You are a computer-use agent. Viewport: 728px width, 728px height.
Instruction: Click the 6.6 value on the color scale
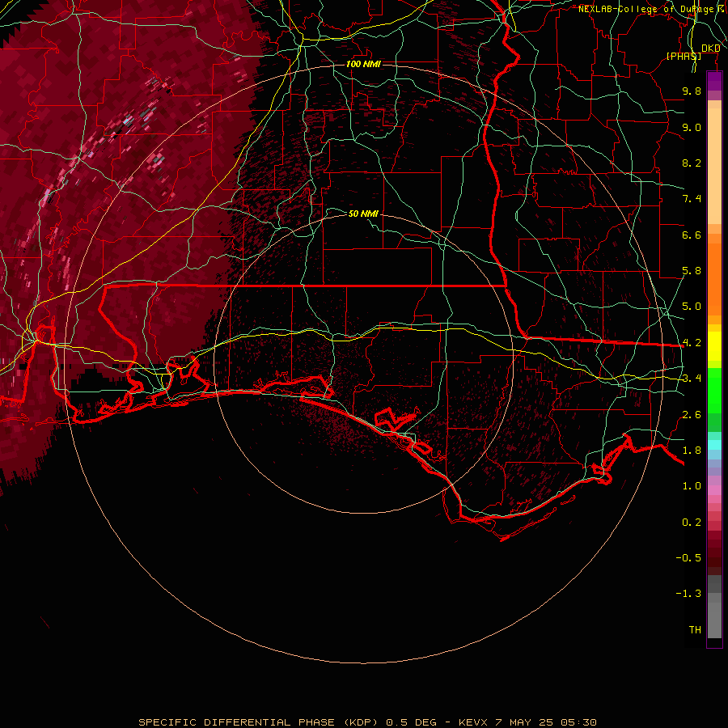tap(692, 235)
